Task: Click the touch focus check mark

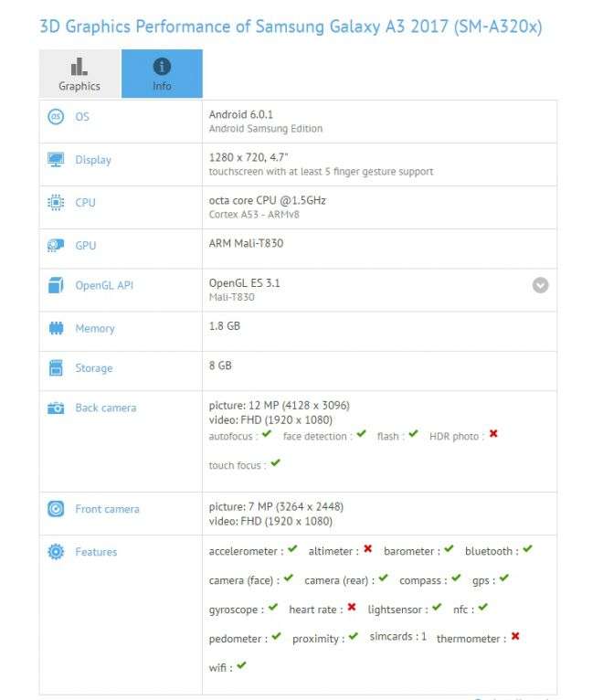Action: (275, 462)
